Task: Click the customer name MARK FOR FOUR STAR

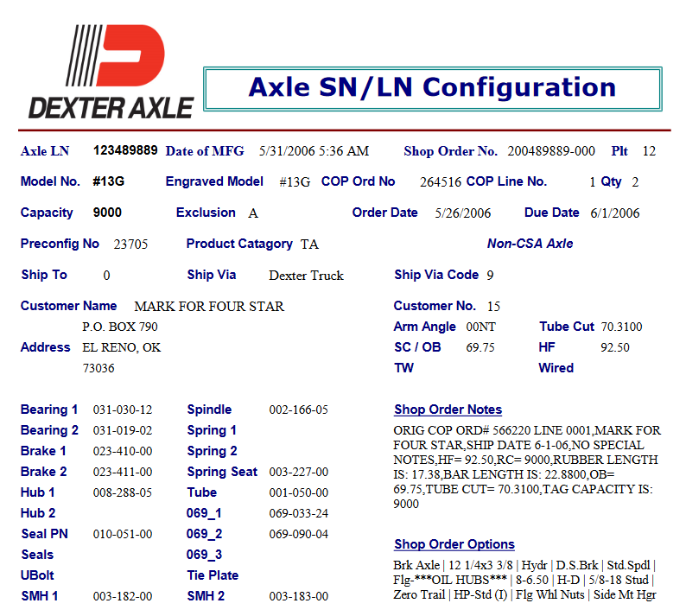Action: (209, 307)
